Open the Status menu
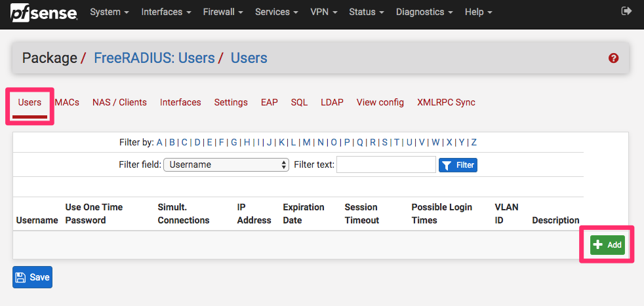Image resolution: width=644 pixels, height=306 pixels. point(367,12)
